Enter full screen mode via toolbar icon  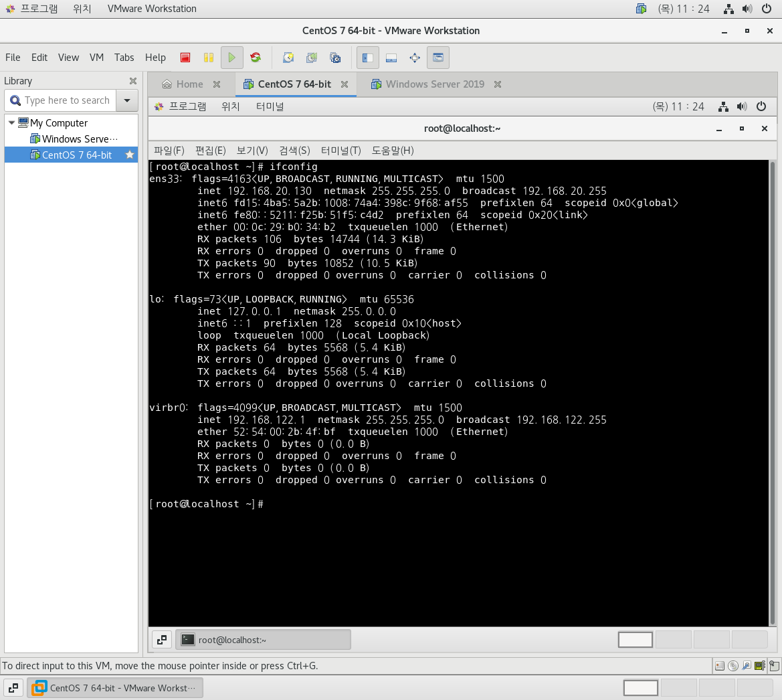[x=415, y=58]
